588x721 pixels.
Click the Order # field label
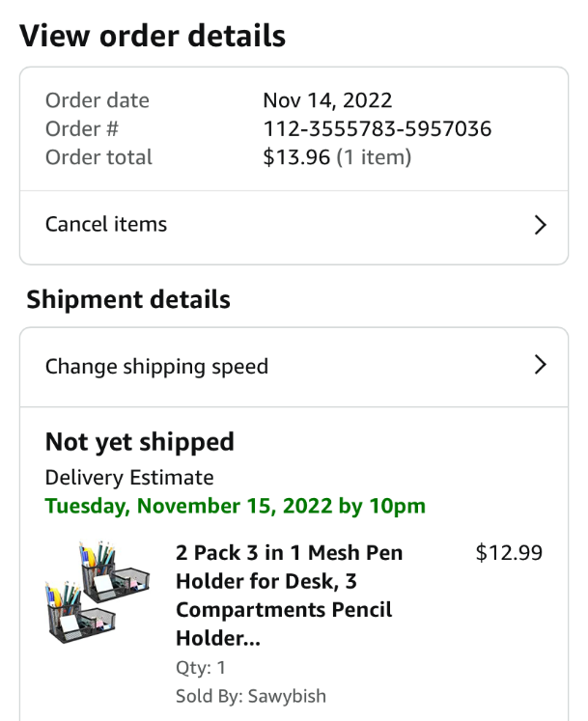pos(82,128)
